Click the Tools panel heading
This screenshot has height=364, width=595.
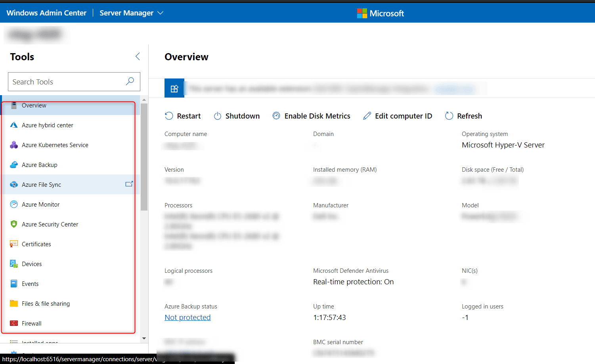tap(22, 57)
